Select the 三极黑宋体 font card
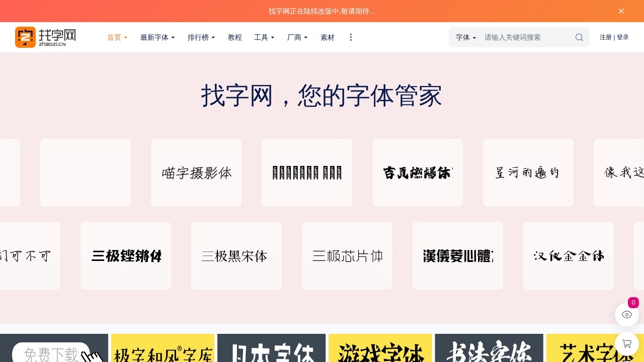644x362 pixels. click(x=236, y=255)
